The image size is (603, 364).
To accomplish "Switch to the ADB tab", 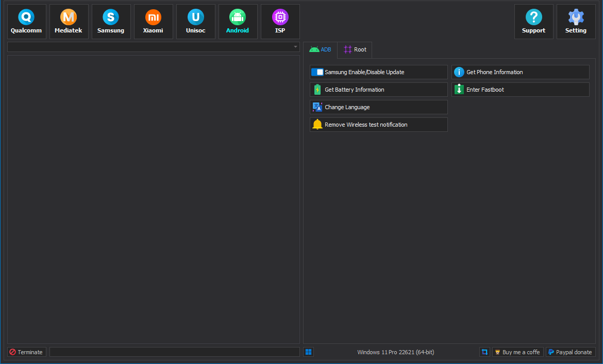I will click(320, 50).
